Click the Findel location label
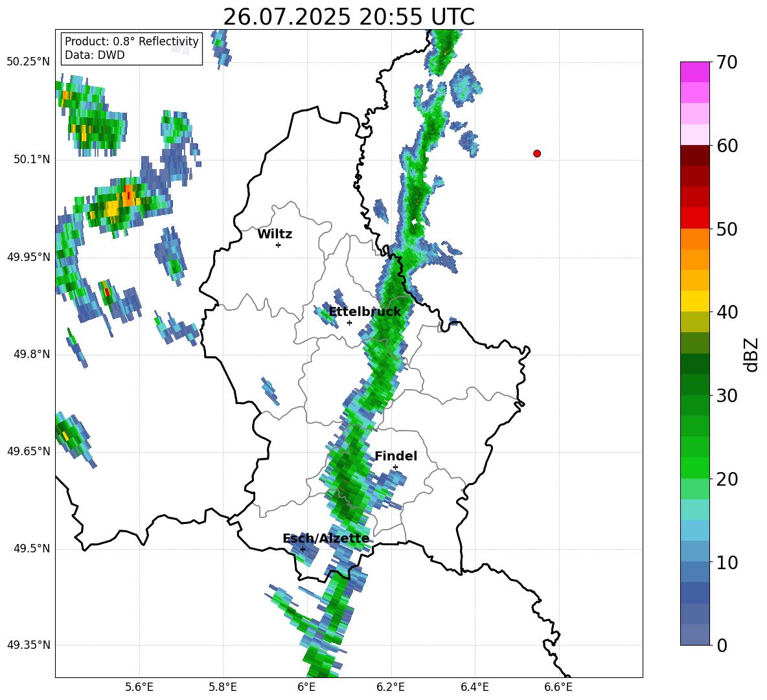The width and height of the screenshot is (767, 700). 396,456
